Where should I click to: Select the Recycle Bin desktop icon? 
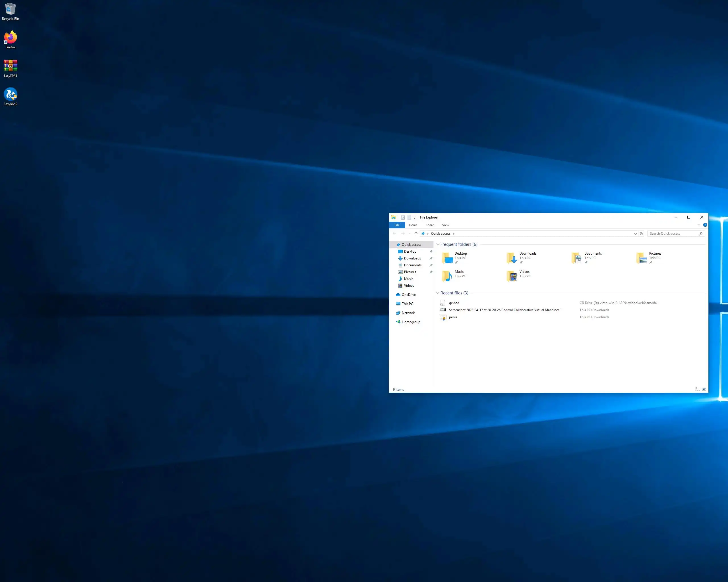pyautogui.click(x=10, y=11)
